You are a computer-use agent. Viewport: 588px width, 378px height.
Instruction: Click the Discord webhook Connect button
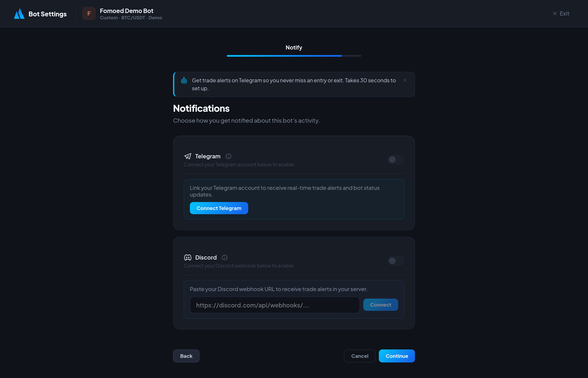coord(380,305)
